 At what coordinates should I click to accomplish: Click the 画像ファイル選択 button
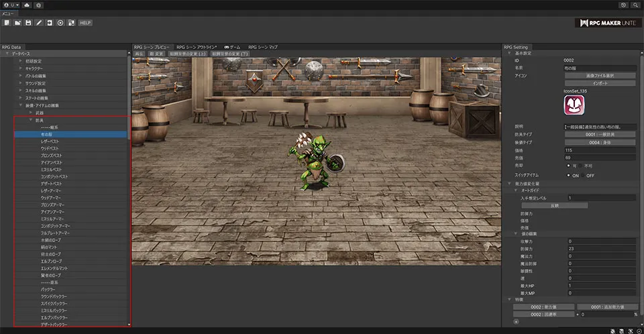(600, 76)
